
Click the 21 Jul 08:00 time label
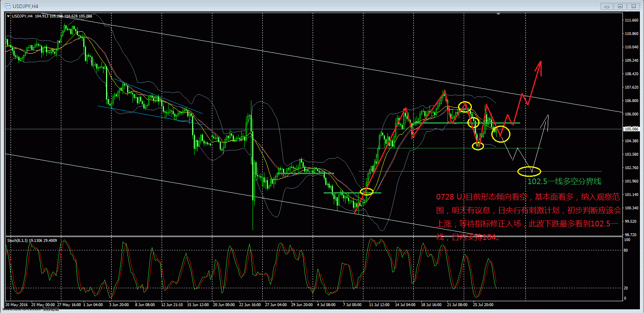pos(457,304)
